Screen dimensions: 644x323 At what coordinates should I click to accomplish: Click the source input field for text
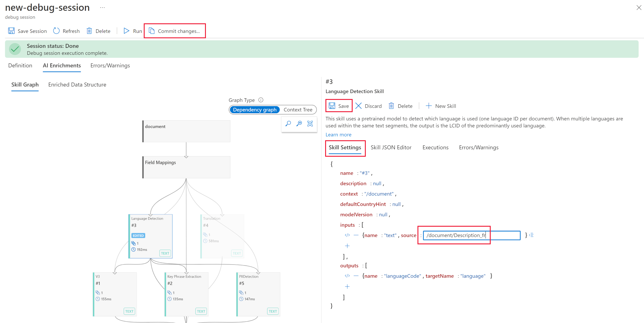click(472, 235)
